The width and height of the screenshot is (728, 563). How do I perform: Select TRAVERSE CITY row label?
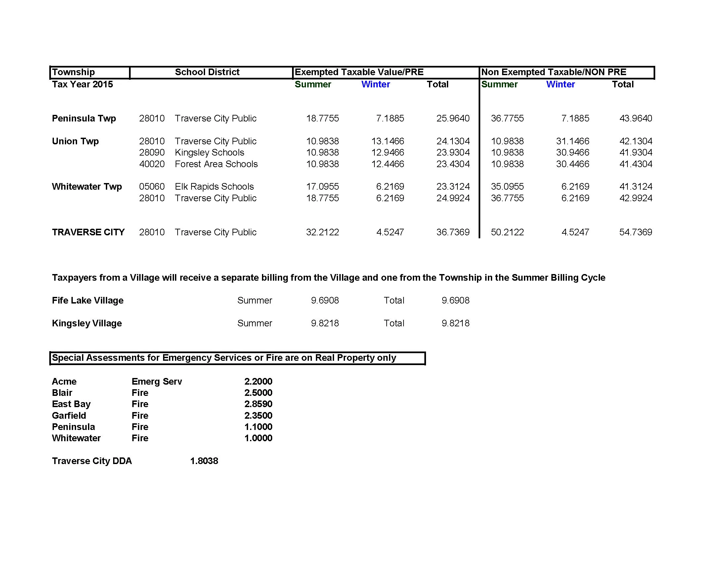(x=88, y=232)
